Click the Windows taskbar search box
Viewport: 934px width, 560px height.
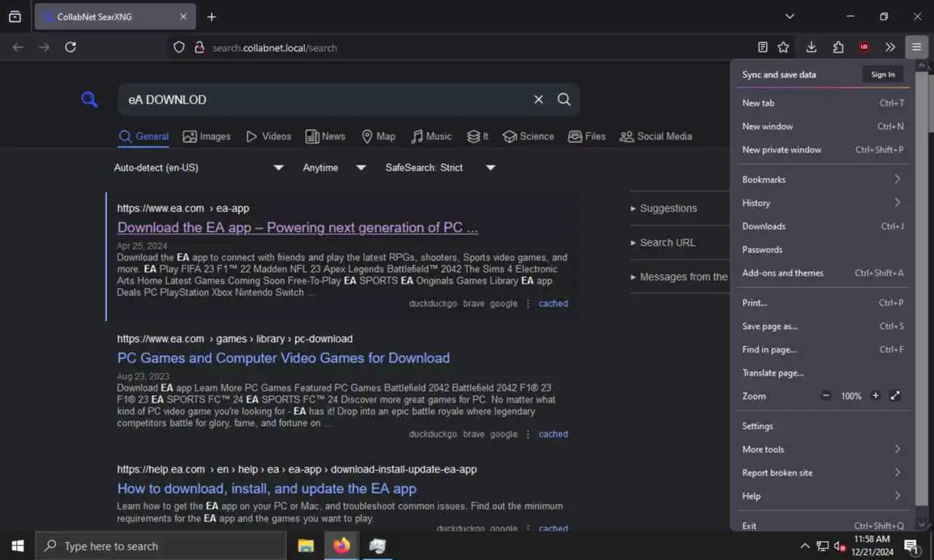tap(161, 545)
